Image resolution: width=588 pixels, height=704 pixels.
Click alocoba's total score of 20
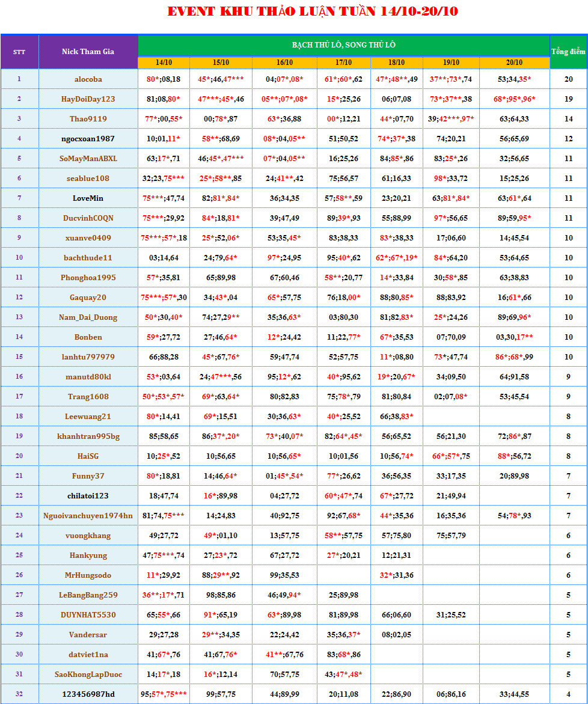coord(568,79)
